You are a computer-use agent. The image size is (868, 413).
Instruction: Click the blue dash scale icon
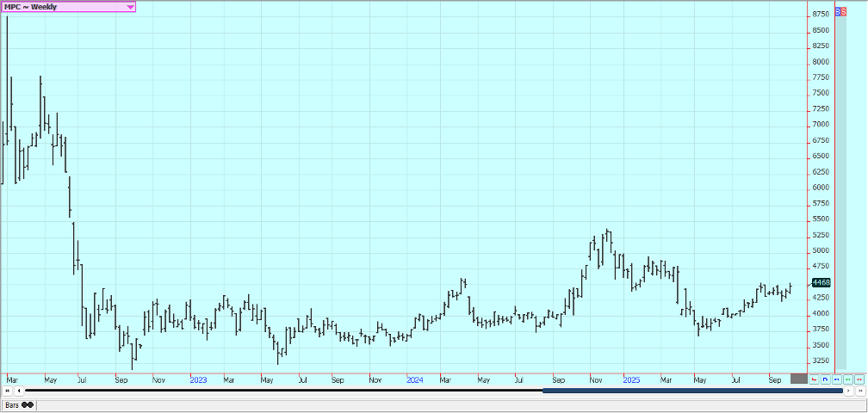[837, 379]
